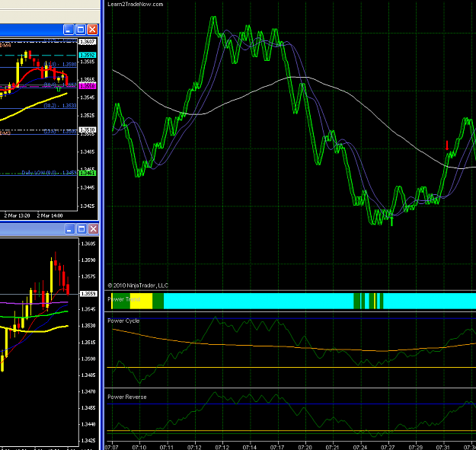Click the 1.3525 price in upper-left chart

(88, 116)
